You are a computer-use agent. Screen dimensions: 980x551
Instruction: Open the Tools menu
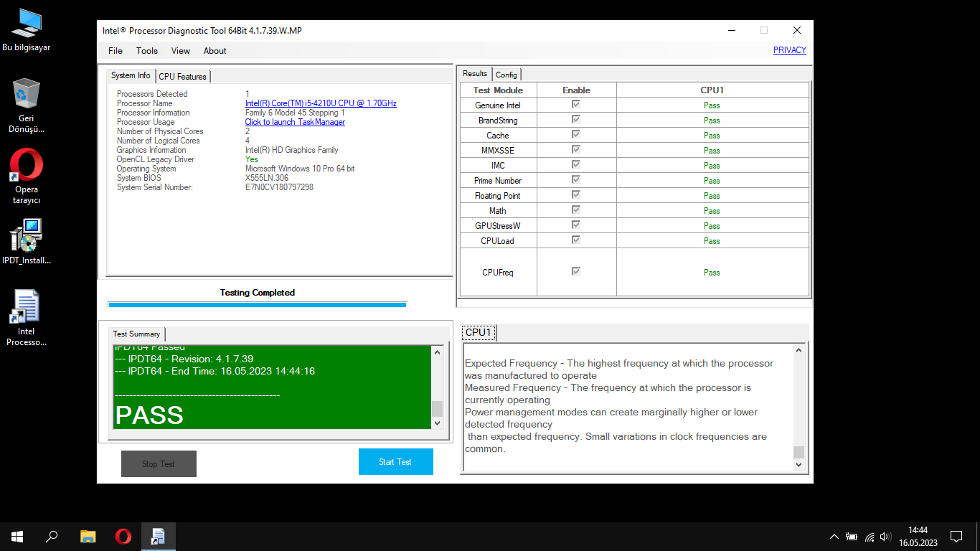point(147,51)
